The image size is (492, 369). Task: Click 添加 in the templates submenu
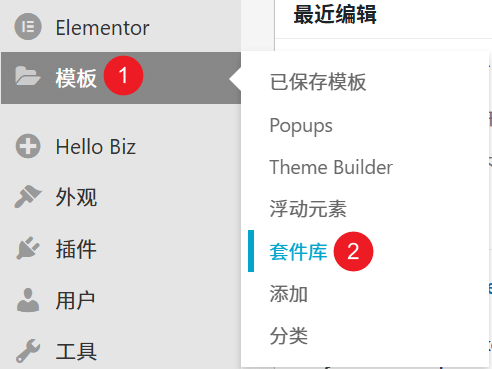pyautogui.click(x=289, y=294)
